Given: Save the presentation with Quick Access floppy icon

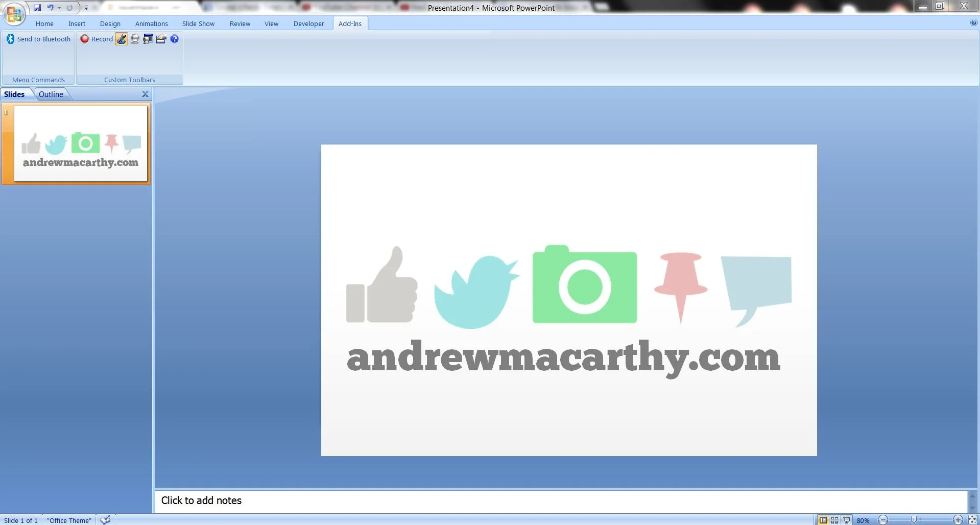Looking at the screenshot, I should 37,8.
